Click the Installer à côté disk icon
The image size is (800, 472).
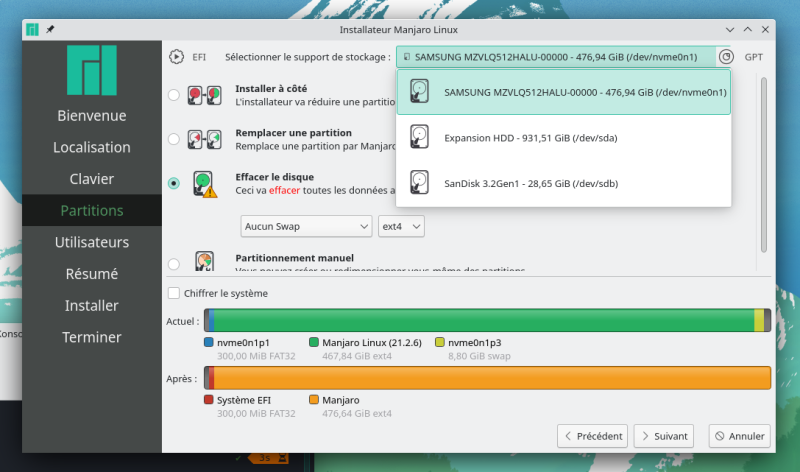[x=204, y=95]
